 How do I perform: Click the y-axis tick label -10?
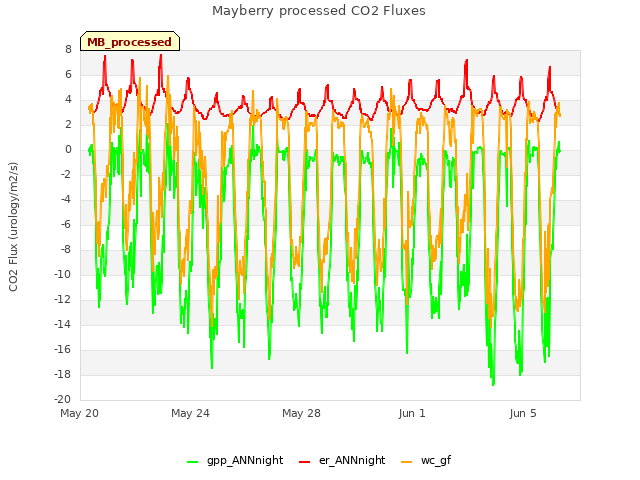pyautogui.click(x=63, y=274)
